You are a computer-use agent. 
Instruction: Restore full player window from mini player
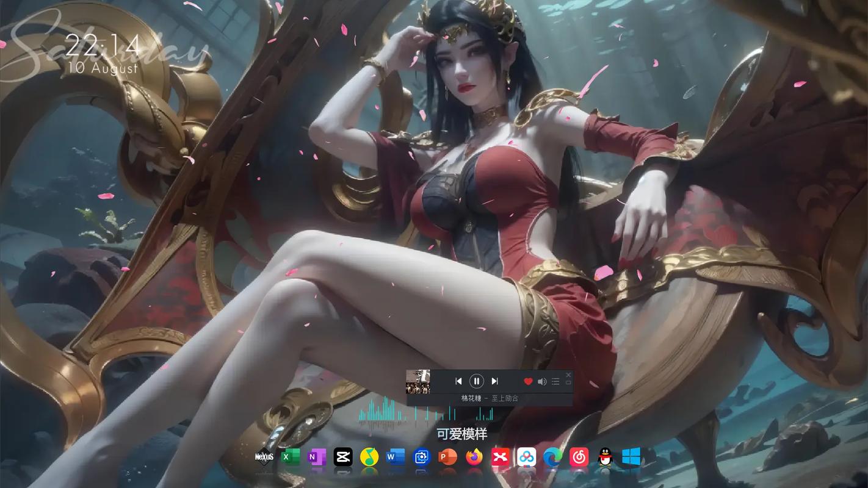(x=569, y=382)
